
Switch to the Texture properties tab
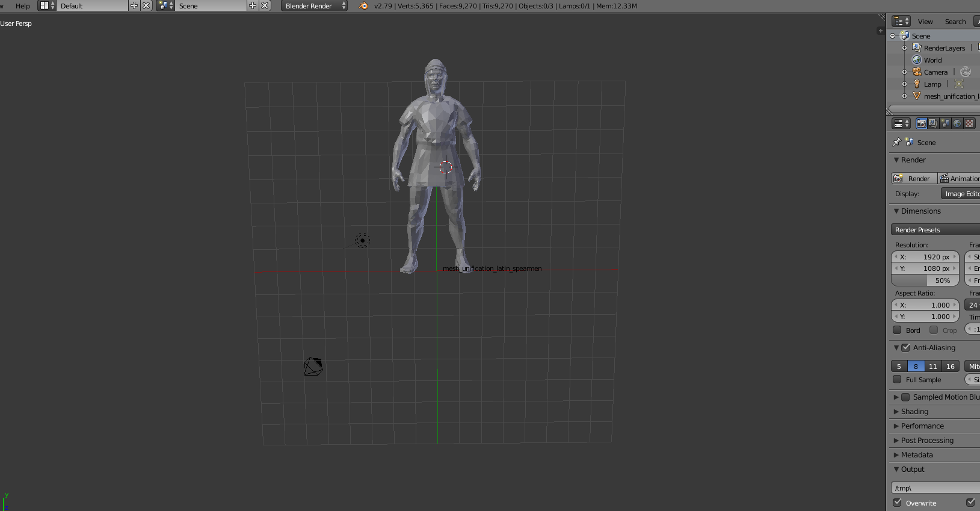click(x=969, y=123)
